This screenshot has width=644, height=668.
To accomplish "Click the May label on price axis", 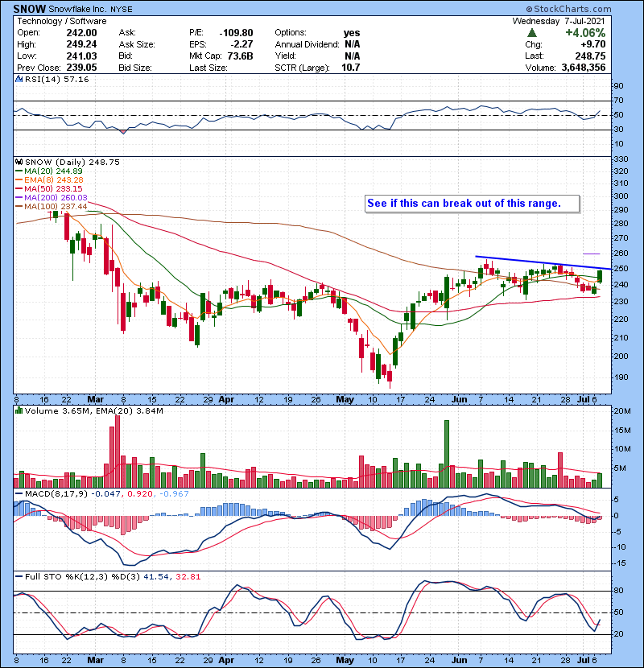I will click(x=345, y=400).
